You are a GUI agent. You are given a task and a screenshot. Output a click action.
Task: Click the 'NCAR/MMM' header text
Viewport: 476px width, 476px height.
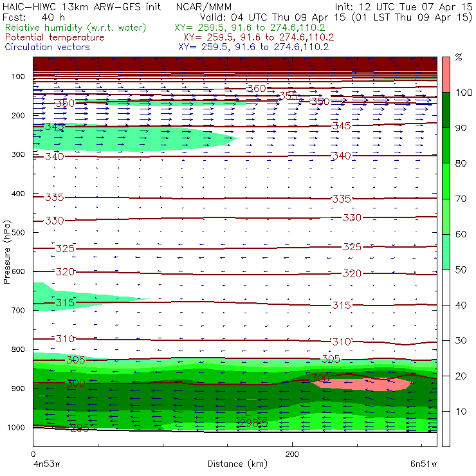click(204, 6)
